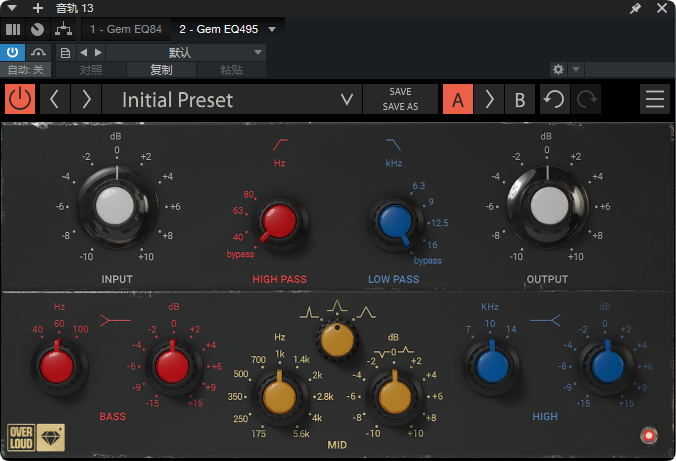Image resolution: width=676 pixels, height=461 pixels.
Task: Click the MID bandwidth shape knob
Action: click(337, 340)
